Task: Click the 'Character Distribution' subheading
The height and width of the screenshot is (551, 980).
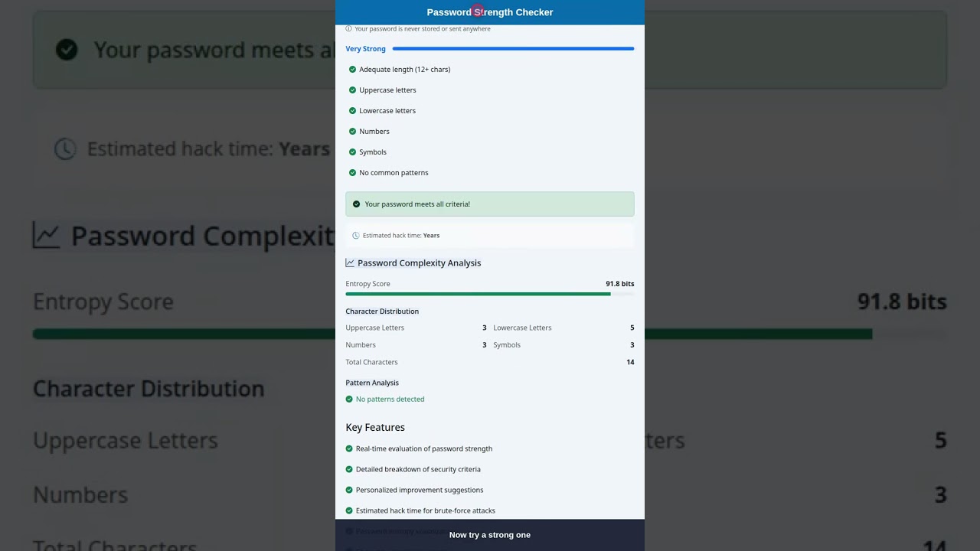Action: pyautogui.click(x=382, y=311)
